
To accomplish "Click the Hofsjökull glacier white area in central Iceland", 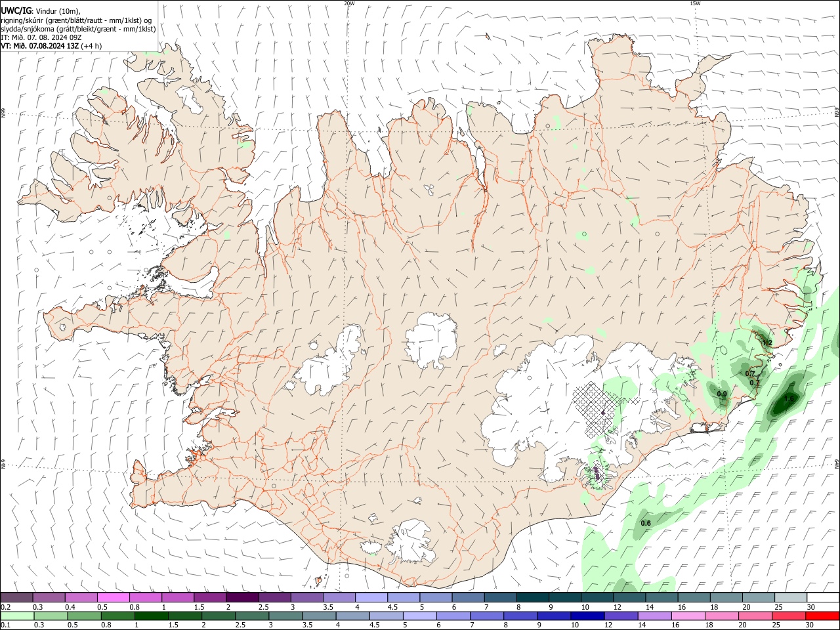I will tap(431, 340).
